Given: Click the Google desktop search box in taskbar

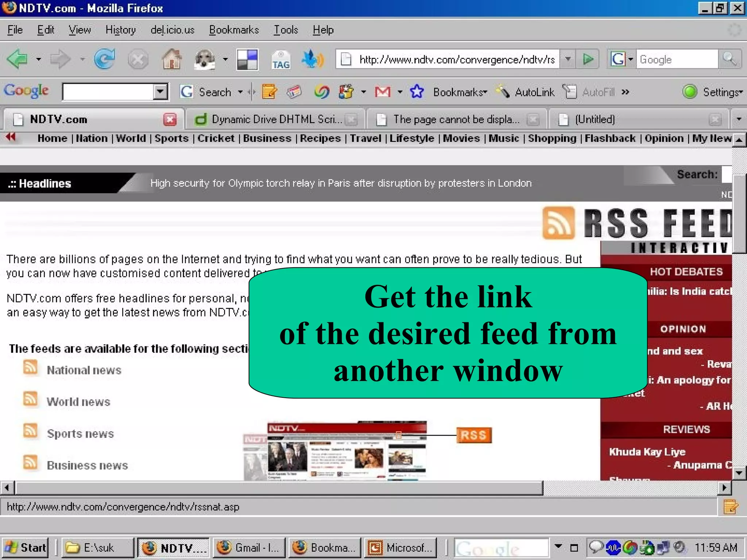Looking at the screenshot, I should click(x=501, y=548).
